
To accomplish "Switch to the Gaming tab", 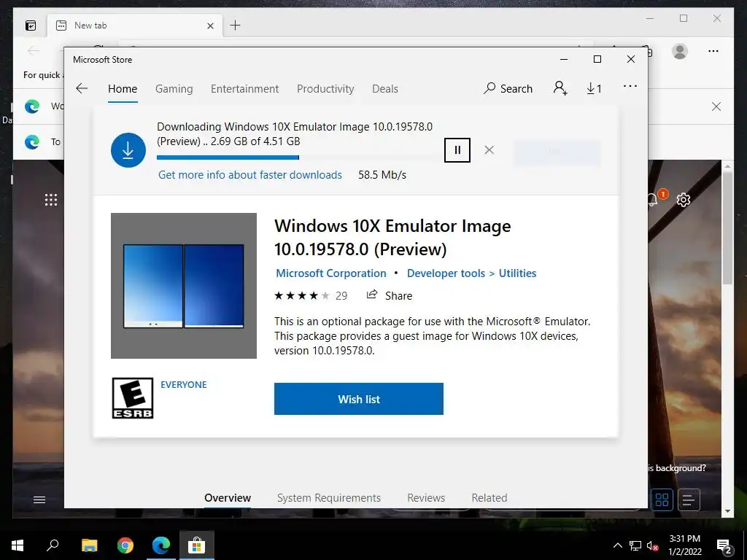I will tap(174, 89).
